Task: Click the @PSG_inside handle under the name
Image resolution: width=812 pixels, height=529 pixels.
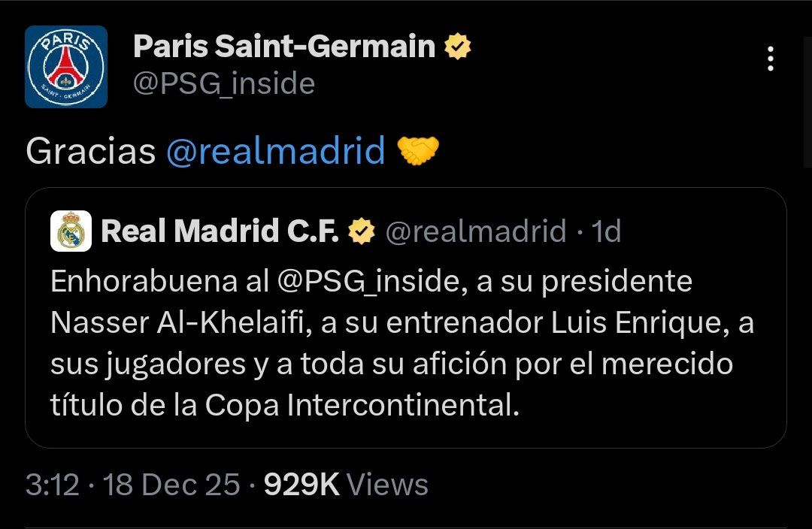Action: [x=223, y=83]
